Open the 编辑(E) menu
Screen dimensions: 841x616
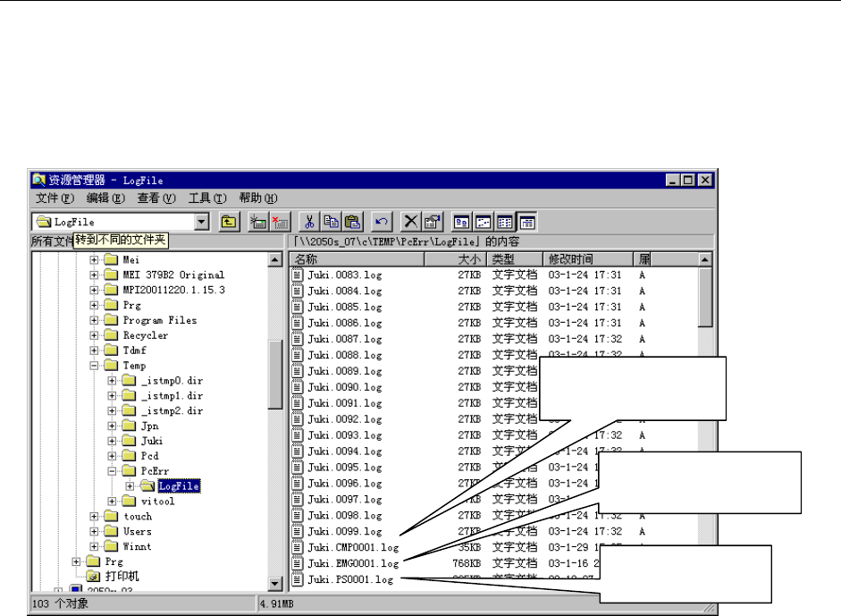[x=105, y=198]
